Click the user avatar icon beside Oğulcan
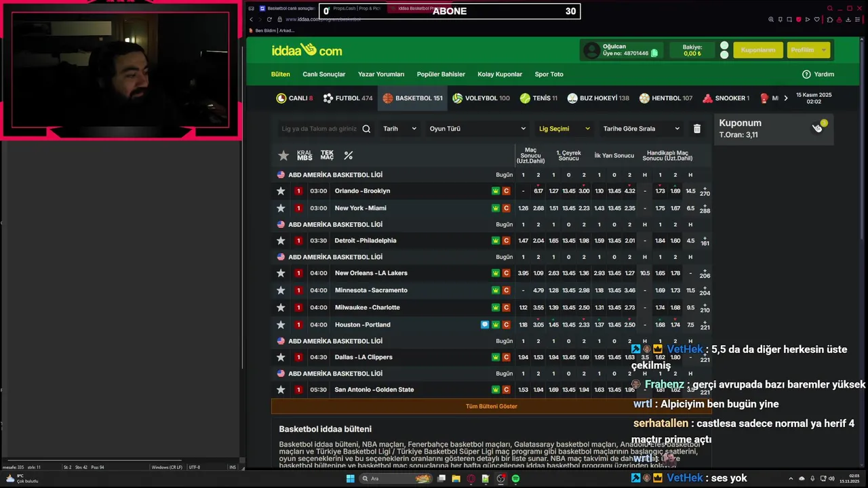The height and width of the screenshot is (488, 868). pos(592,50)
